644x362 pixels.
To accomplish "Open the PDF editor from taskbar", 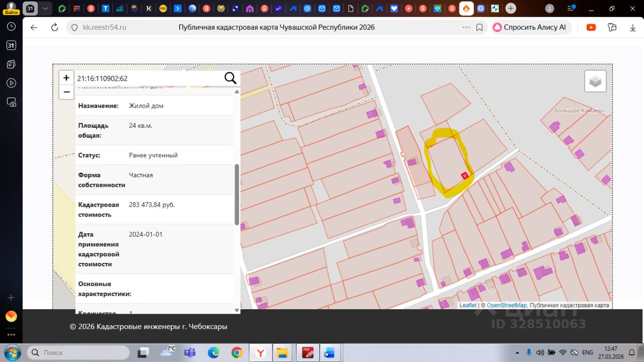I will pos(308,352).
